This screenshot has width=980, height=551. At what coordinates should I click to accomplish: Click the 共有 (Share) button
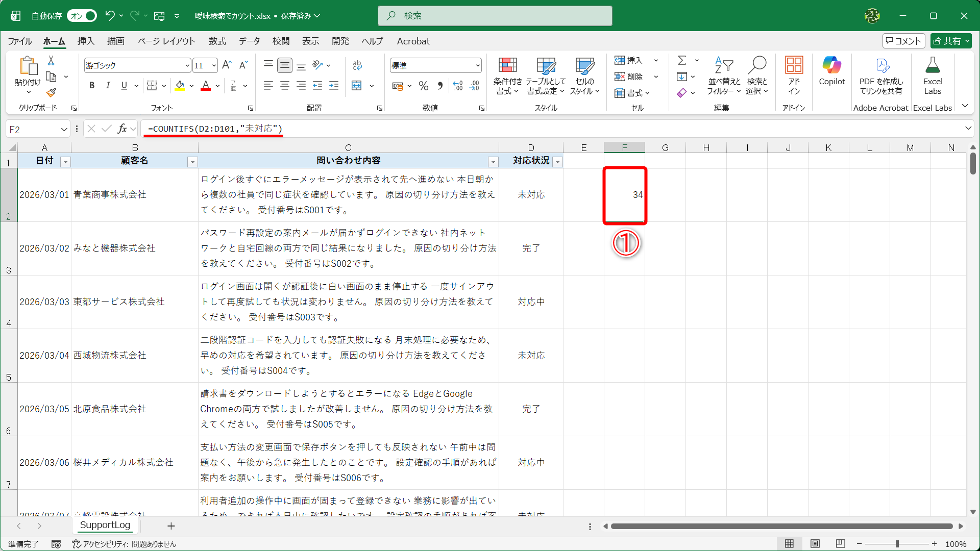tap(950, 41)
